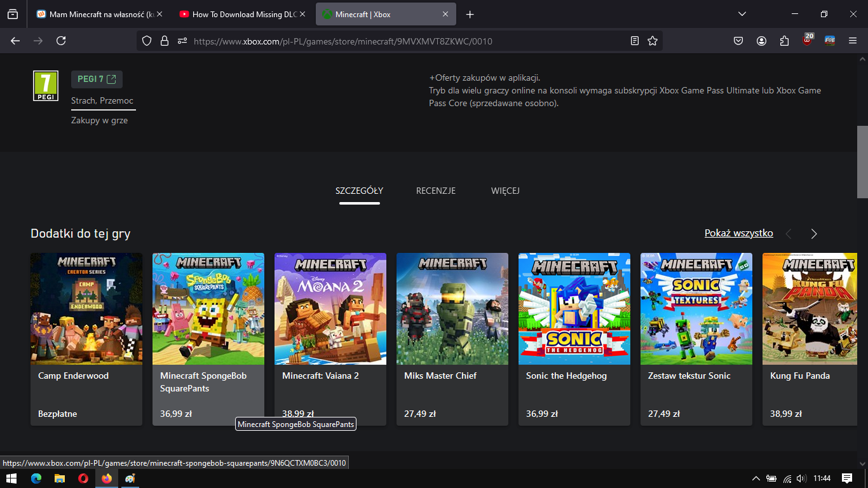Click the Firefox reload page button
Screen dimensions: 868x488
coord(61,41)
